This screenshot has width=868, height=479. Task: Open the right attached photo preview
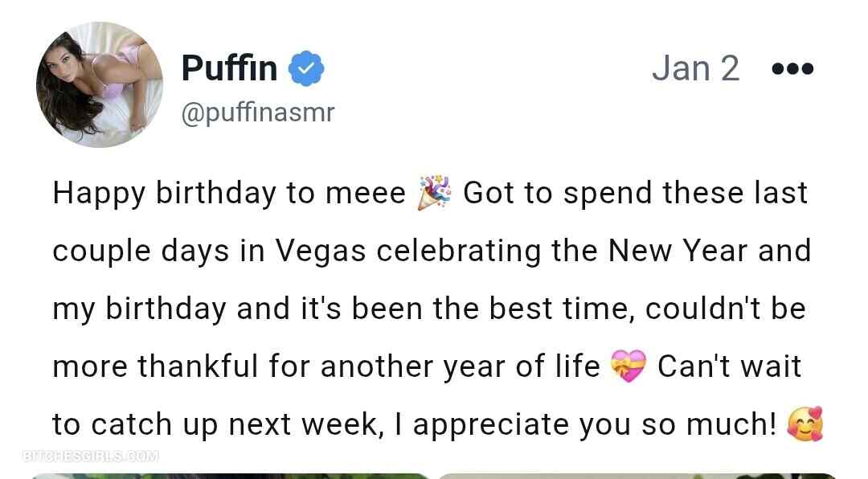[x=637, y=475]
